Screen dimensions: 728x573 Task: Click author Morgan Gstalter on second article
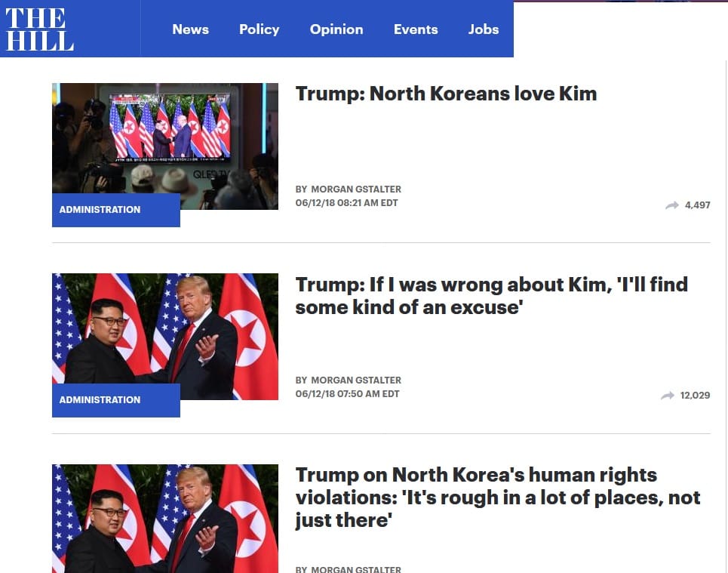[355, 380]
